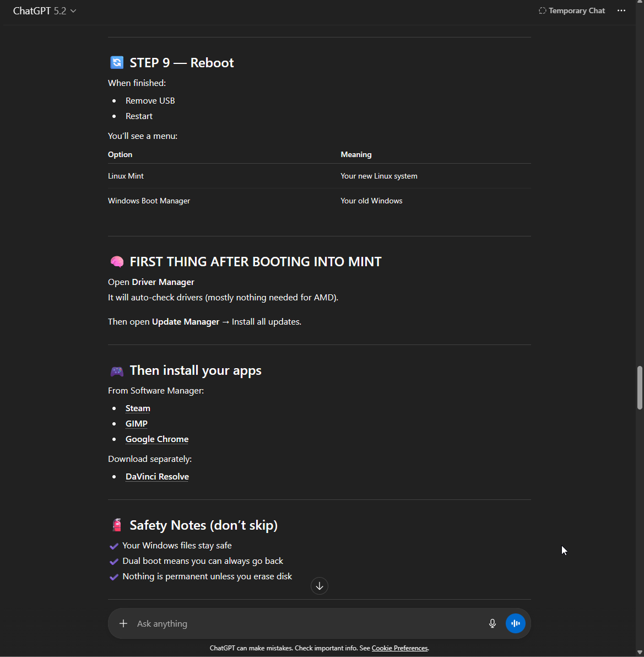Click the "You'll see a menu:" text
Viewport: 644px width, 657px height.
pos(143,136)
